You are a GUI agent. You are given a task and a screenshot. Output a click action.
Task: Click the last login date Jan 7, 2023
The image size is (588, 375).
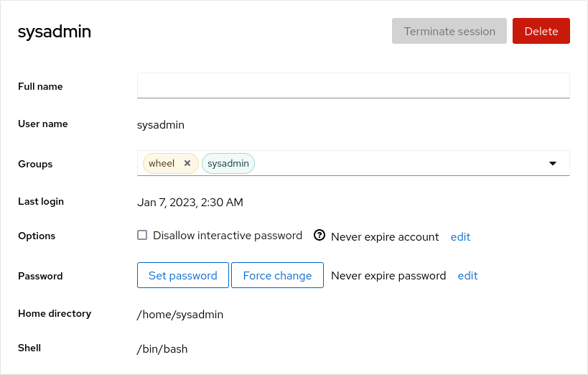click(x=190, y=202)
